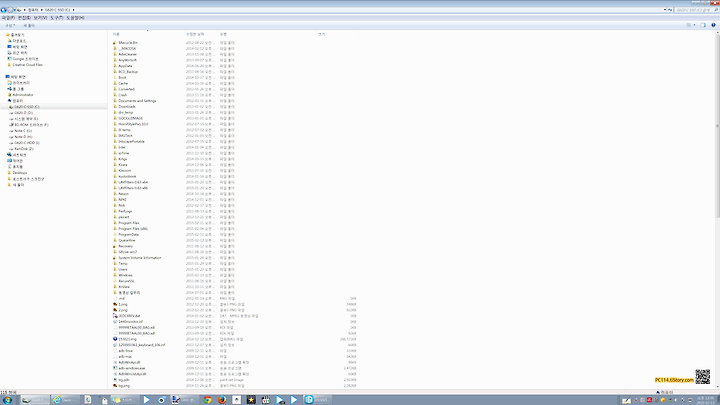The width and height of the screenshot is (720, 405).
Task: Open the Help question mark icon
Action: 713,25
